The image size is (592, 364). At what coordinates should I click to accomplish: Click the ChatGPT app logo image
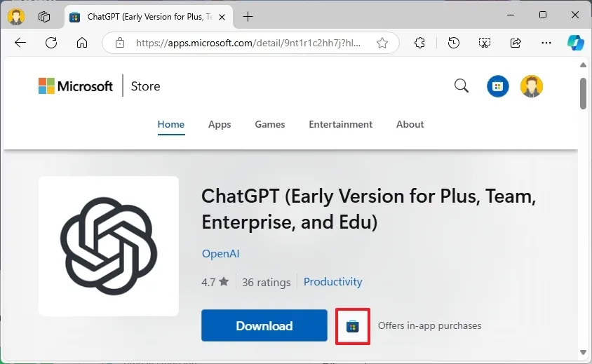[109, 245]
